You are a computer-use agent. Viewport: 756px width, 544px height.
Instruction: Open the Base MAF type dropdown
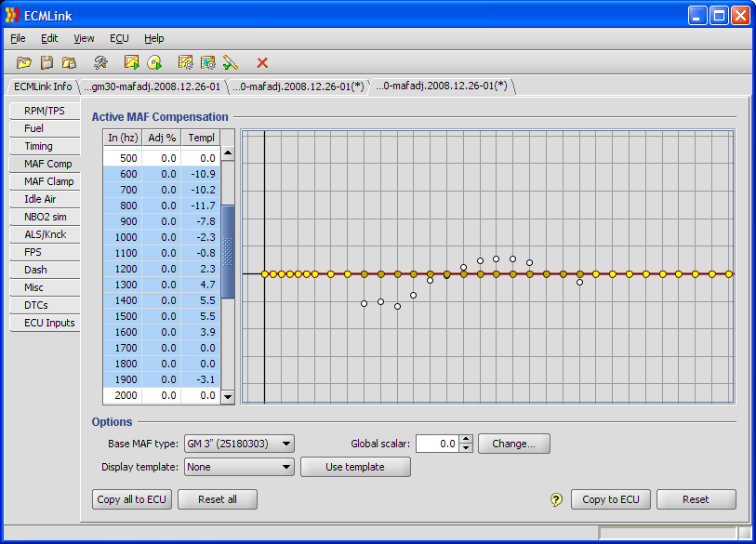pos(239,444)
